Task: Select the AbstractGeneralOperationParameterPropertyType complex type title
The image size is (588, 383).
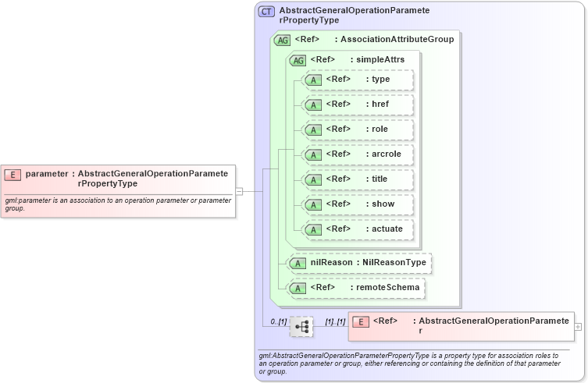Action: [x=355, y=16]
